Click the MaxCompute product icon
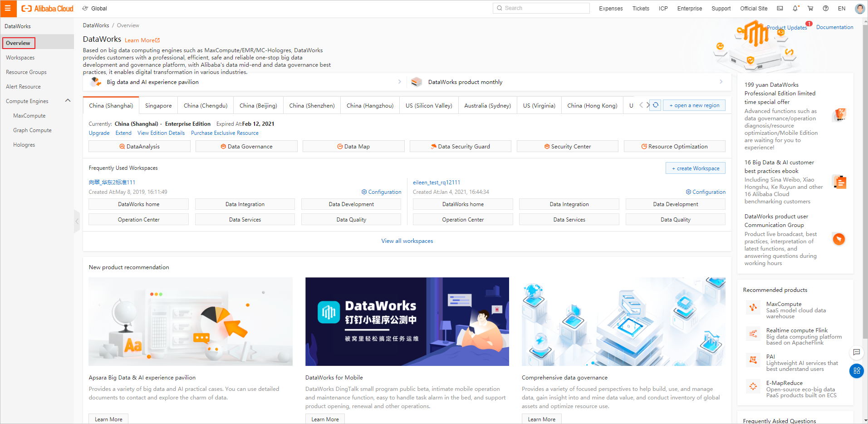The height and width of the screenshot is (424, 868). tap(753, 308)
